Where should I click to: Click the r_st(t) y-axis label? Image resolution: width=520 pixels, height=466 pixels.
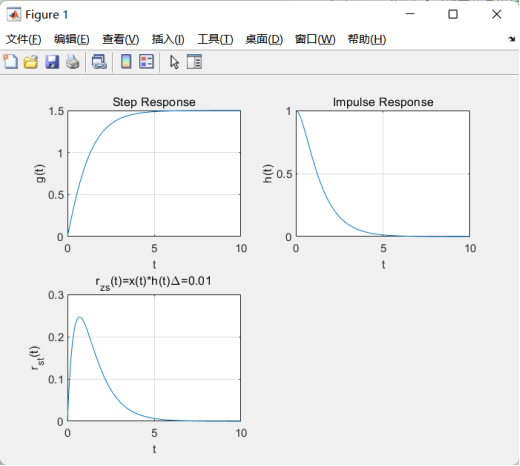35,358
